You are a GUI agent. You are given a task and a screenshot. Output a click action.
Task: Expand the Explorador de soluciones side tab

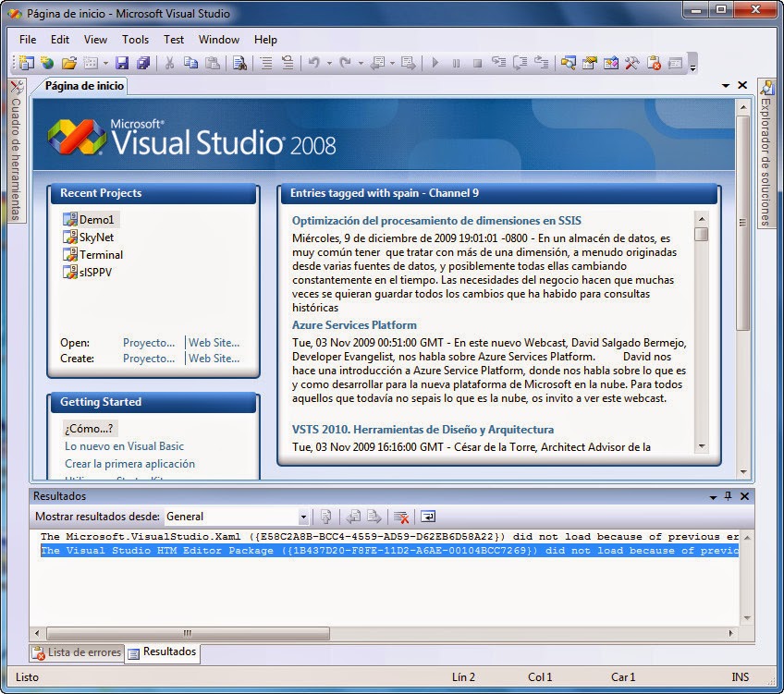[766, 152]
